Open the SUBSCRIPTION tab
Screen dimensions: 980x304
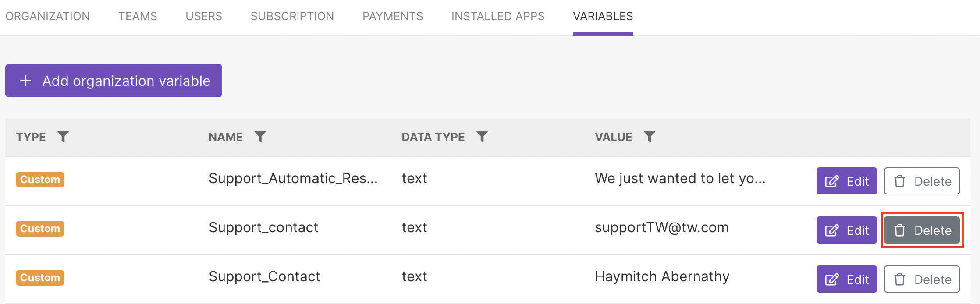click(292, 16)
